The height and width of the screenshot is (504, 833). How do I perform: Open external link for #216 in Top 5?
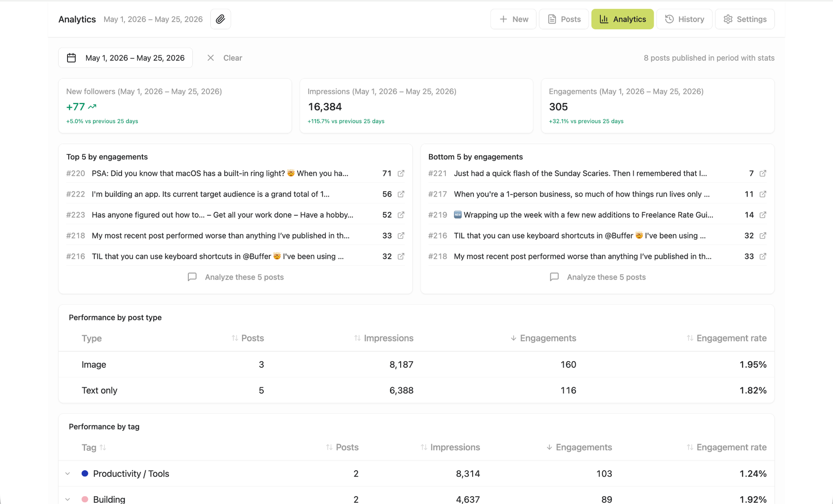point(401,257)
